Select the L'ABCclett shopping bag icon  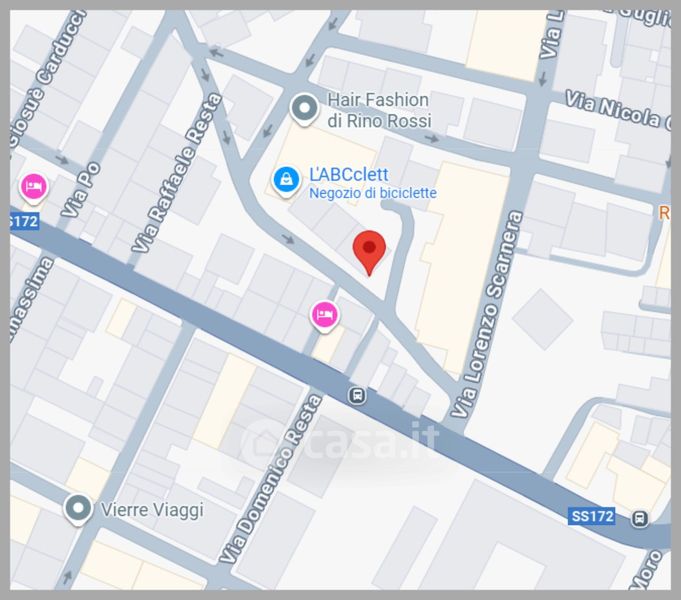(x=287, y=181)
